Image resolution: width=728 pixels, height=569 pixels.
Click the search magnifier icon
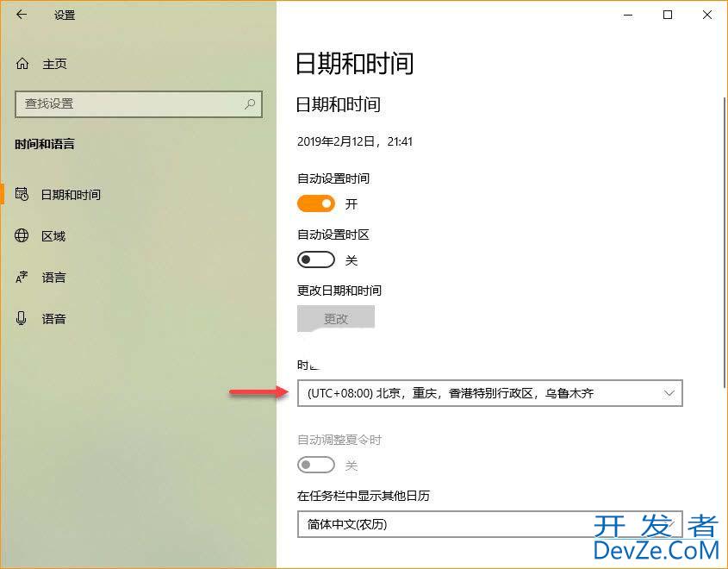250,103
